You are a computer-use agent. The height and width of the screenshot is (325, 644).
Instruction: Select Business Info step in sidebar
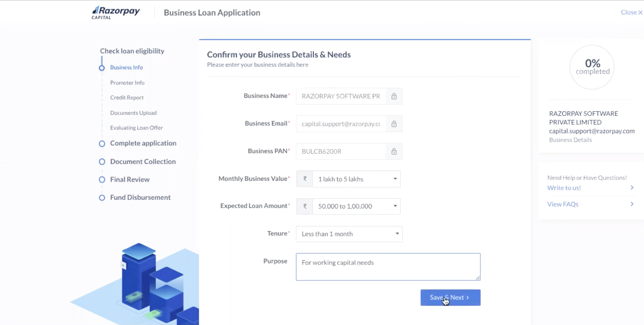pyautogui.click(x=126, y=67)
